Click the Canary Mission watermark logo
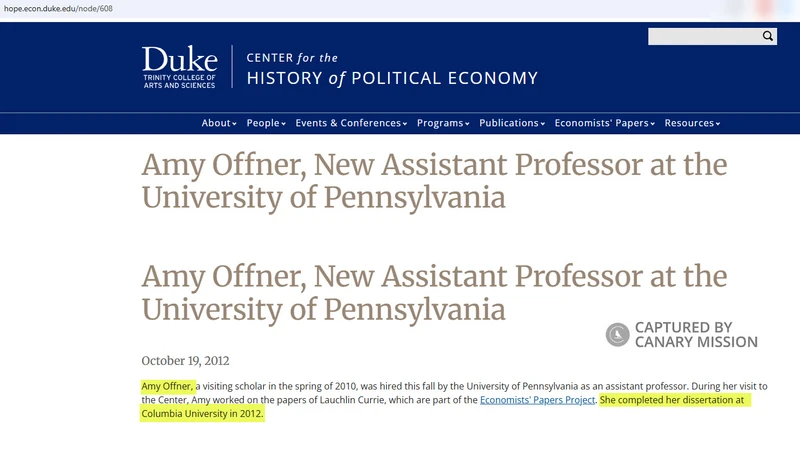This screenshot has height=454, width=800. tap(617, 335)
